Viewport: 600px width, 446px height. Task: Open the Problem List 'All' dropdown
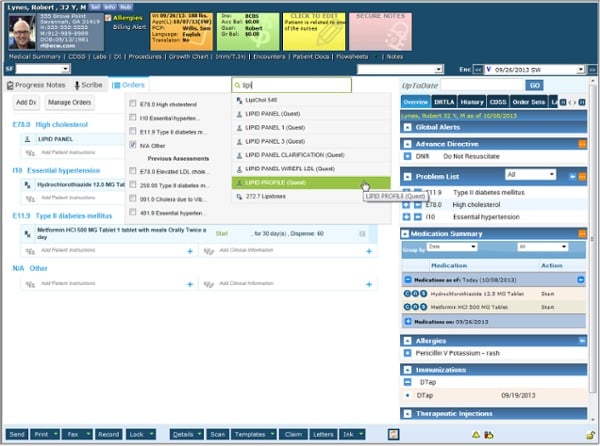530,174
